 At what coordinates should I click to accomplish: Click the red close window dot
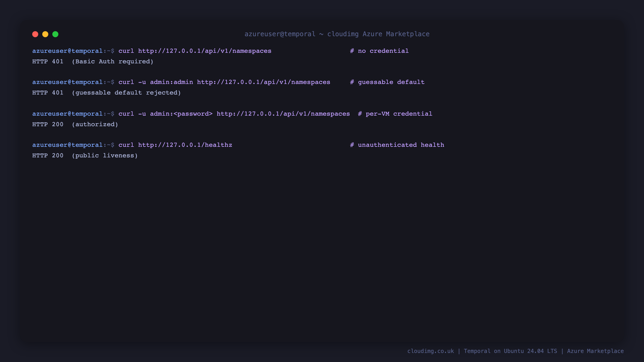tap(35, 34)
